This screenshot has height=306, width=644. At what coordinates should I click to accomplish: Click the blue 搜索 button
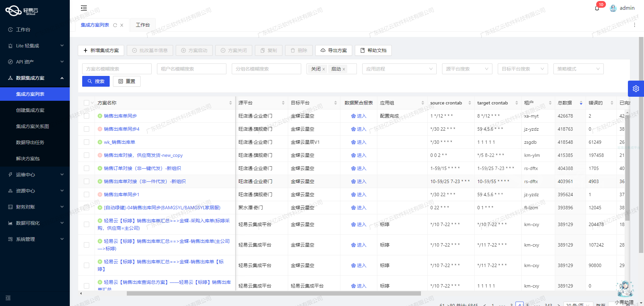(x=96, y=81)
